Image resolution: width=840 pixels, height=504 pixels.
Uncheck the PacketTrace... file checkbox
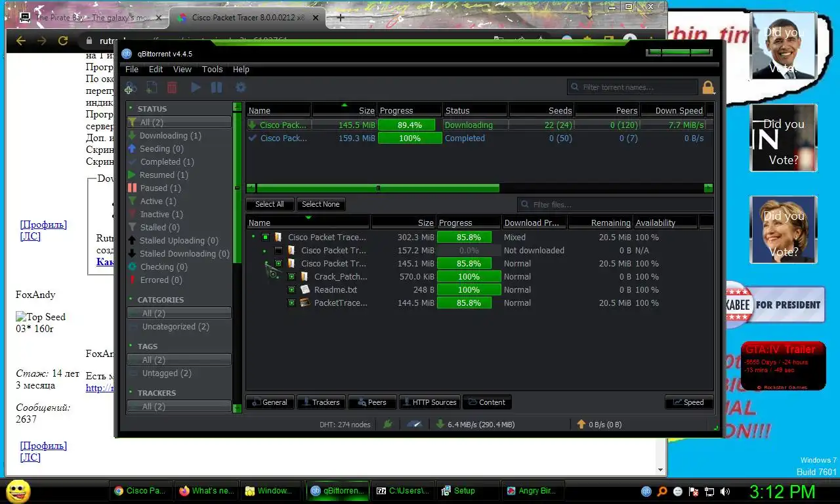(x=291, y=303)
